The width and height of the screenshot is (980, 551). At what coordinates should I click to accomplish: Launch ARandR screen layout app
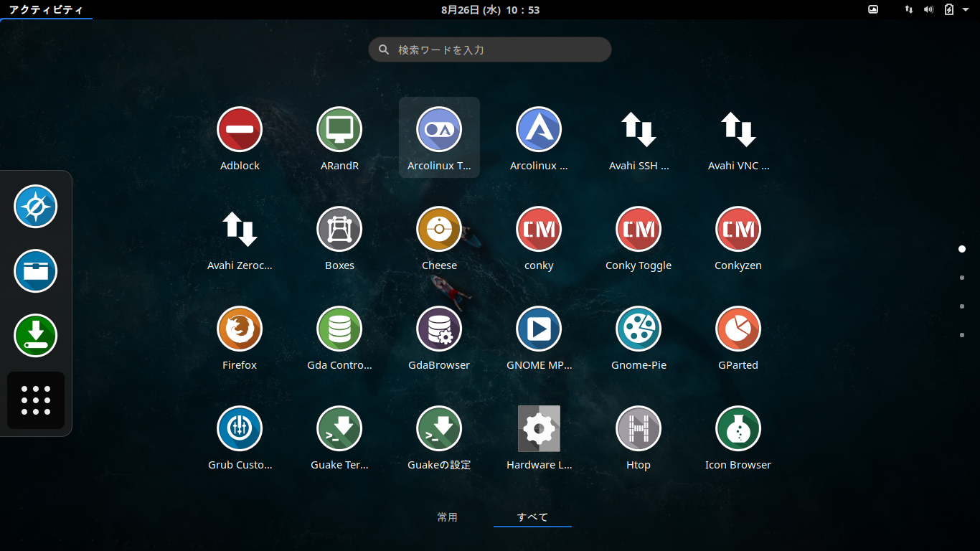point(339,130)
